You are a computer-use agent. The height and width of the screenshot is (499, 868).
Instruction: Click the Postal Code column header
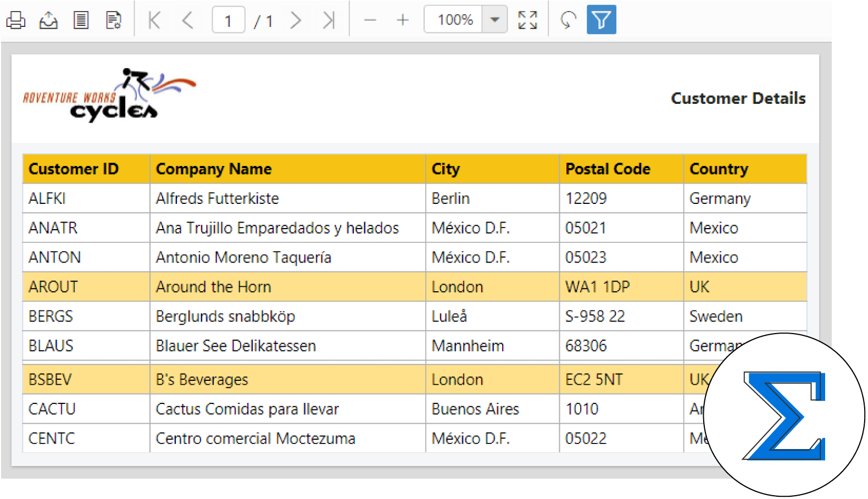click(x=608, y=169)
